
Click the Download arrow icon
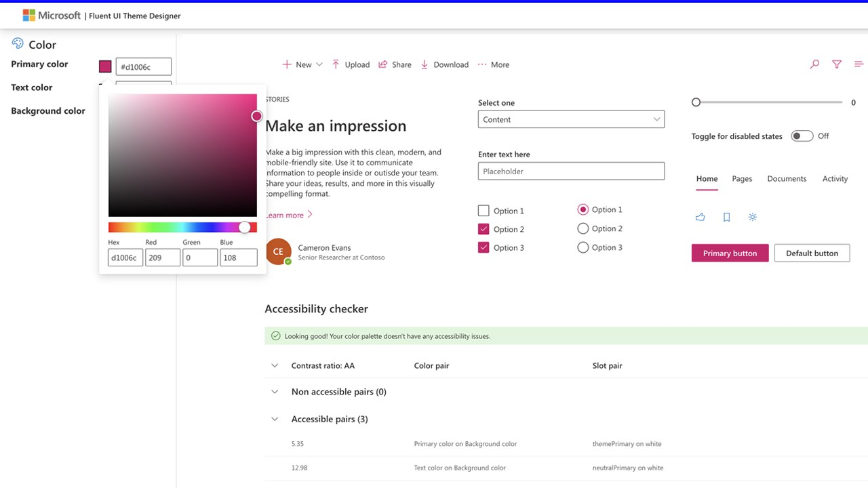click(x=425, y=64)
